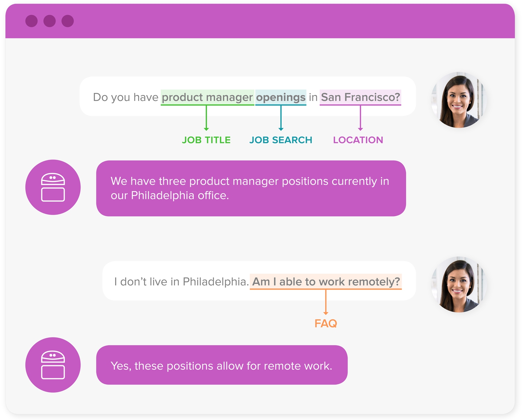Click the 'Am I able to work remotely?' highlight
Viewport: 523px width, 420px height.
pos(326,282)
